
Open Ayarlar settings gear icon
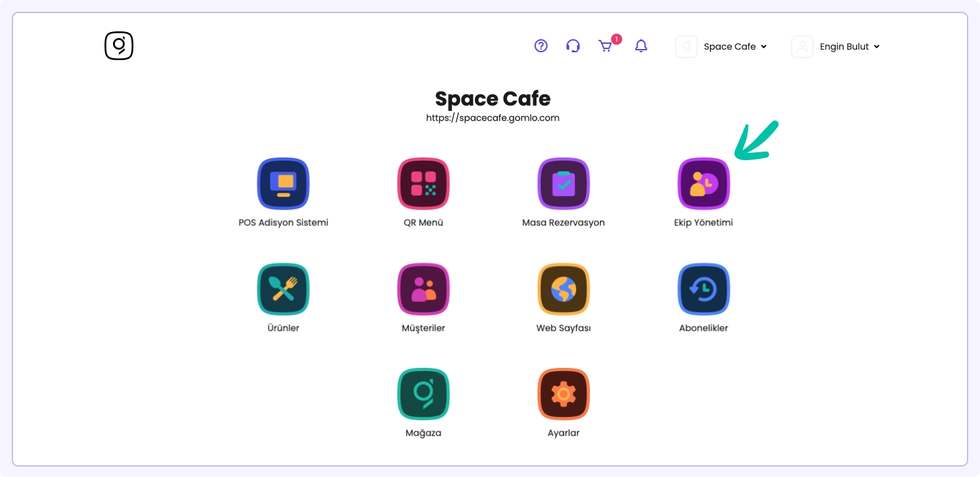click(x=563, y=394)
